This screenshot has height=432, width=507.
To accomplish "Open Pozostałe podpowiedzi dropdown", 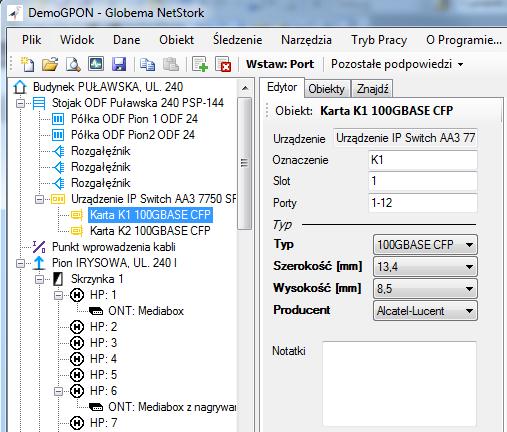I will (x=397, y=64).
